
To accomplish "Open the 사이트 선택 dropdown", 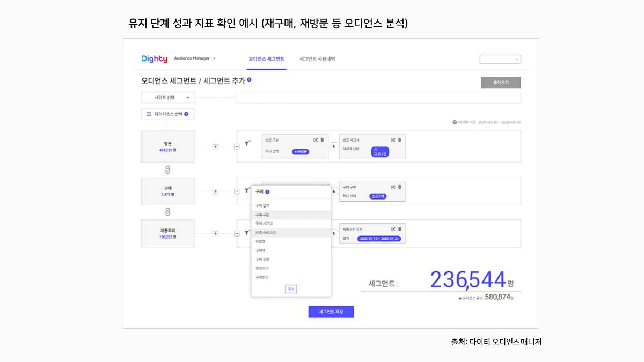I will pyautogui.click(x=167, y=97).
